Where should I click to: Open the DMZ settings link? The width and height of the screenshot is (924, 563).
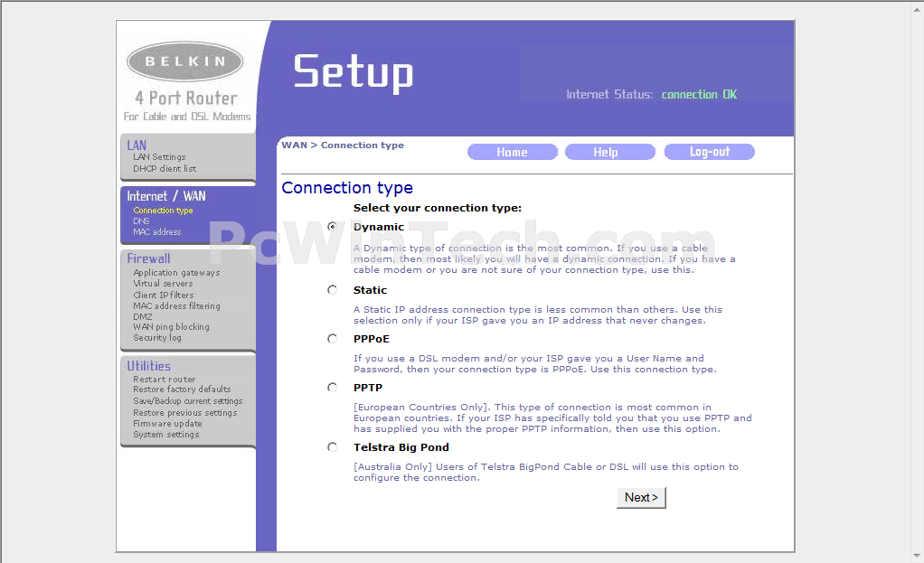point(143,317)
